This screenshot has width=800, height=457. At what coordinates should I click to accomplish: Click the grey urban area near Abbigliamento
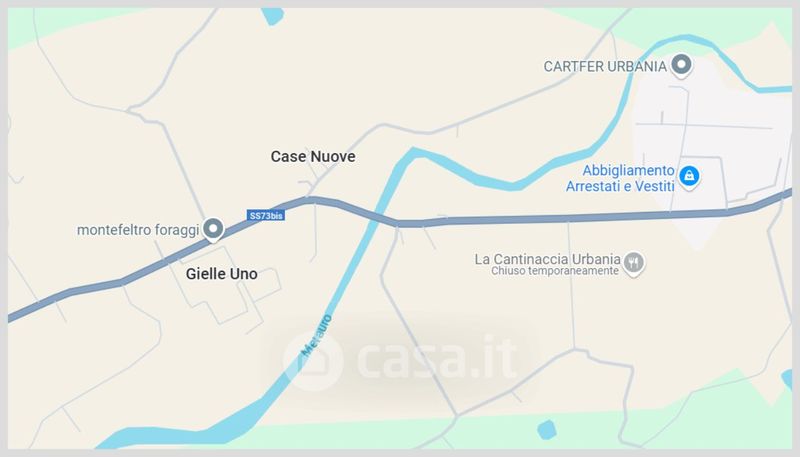709,143
